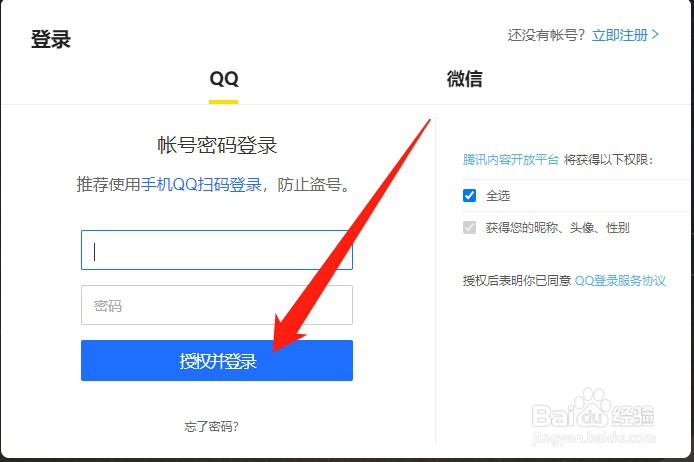Click the jingyan.baidu.com watermark text
This screenshot has height=462, width=694.
click(594, 438)
